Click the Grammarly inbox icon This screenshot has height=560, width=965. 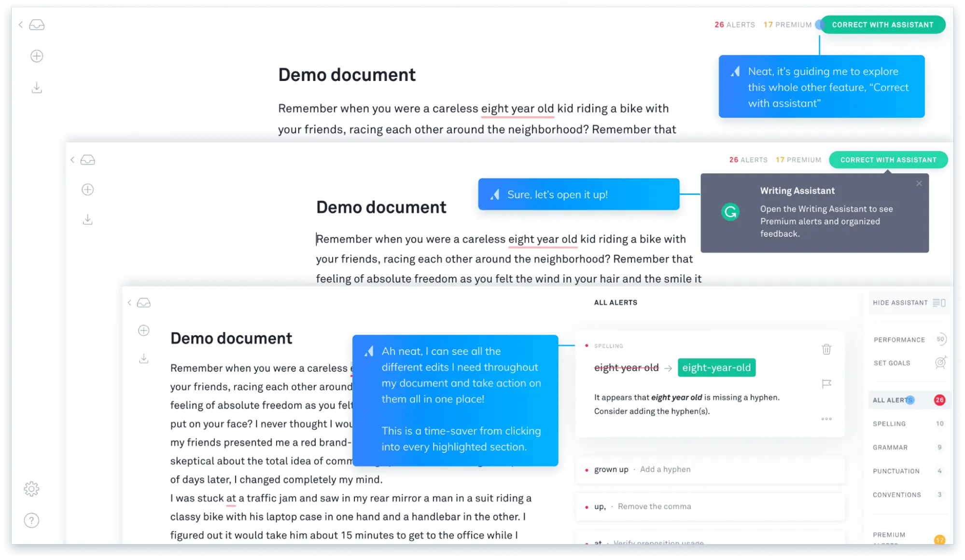coord(37,25)
